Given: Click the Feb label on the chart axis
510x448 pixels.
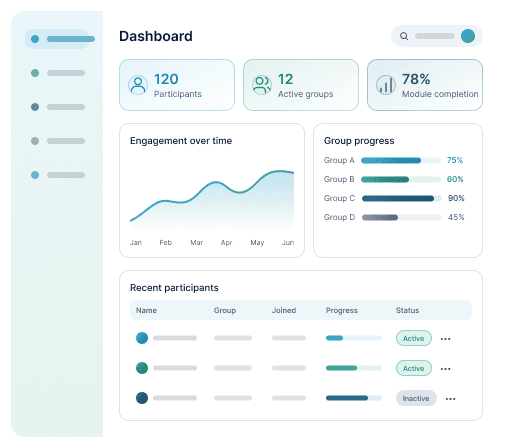Looking at the screenshot, I should (x=166, y=243).
